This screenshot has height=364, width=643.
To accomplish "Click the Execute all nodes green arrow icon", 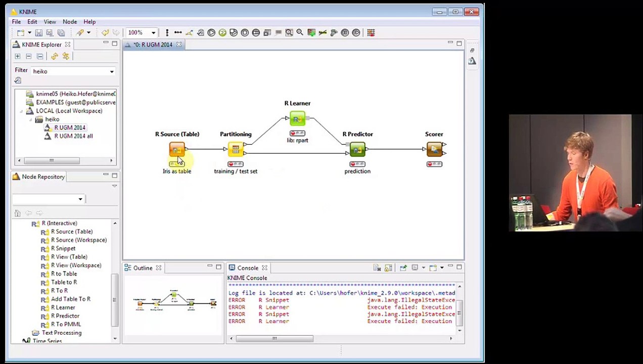I will (222, 33).
